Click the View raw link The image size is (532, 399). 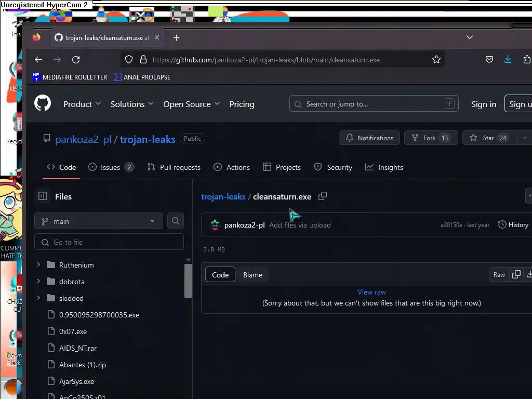(371, 292)
